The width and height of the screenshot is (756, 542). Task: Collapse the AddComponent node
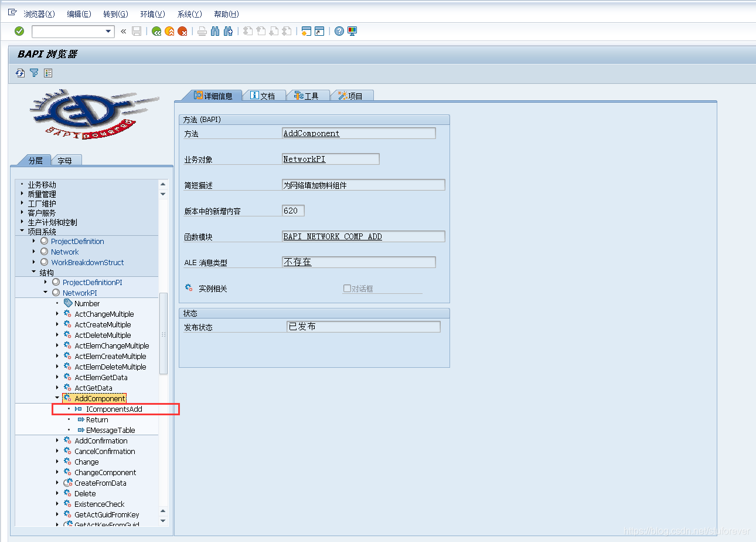tap(57, 398)
